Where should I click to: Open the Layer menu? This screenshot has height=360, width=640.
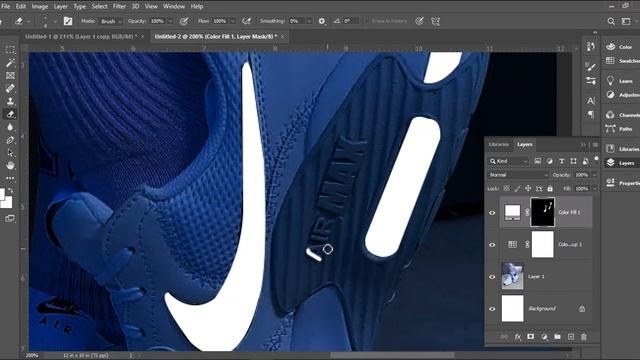click(x=60, y=6)
